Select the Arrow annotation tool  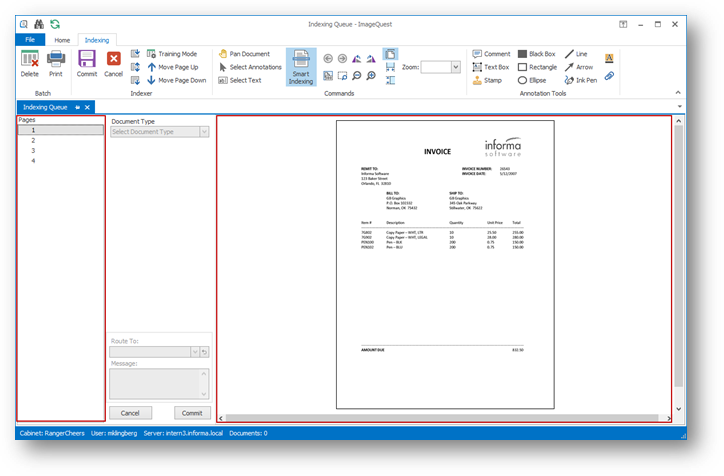pyautogui.click(x=579, y=67)
